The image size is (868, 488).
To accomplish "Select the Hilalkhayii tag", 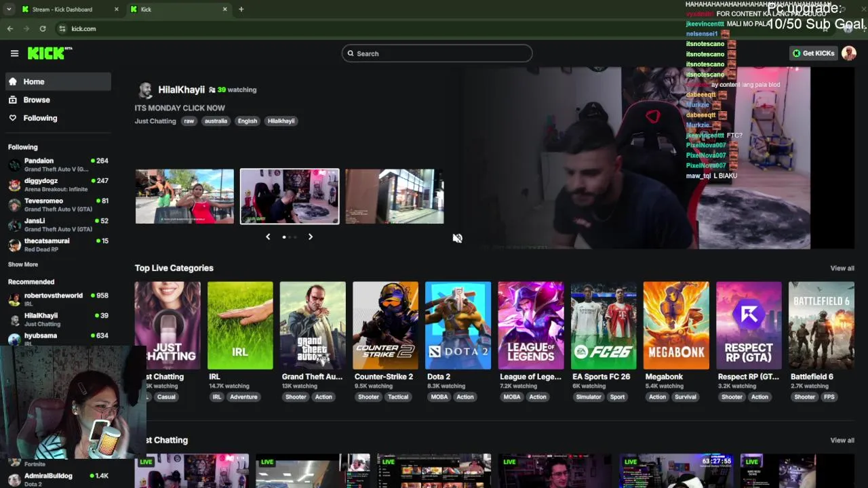I will (x=281, y=121).
